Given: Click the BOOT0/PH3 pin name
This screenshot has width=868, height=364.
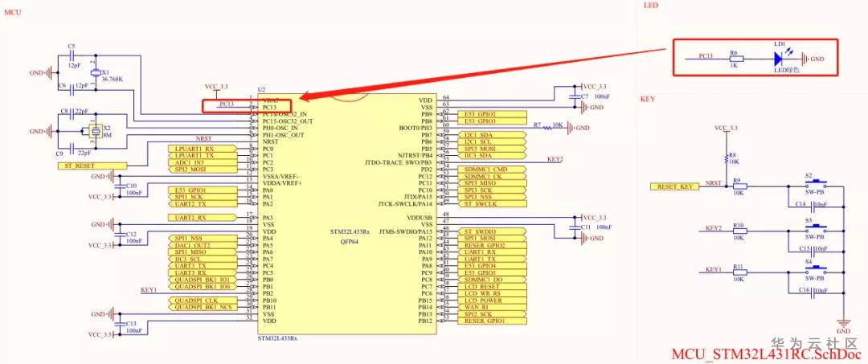Looking at the screenshot, I should pyautogui.click(x=416, y=128).
